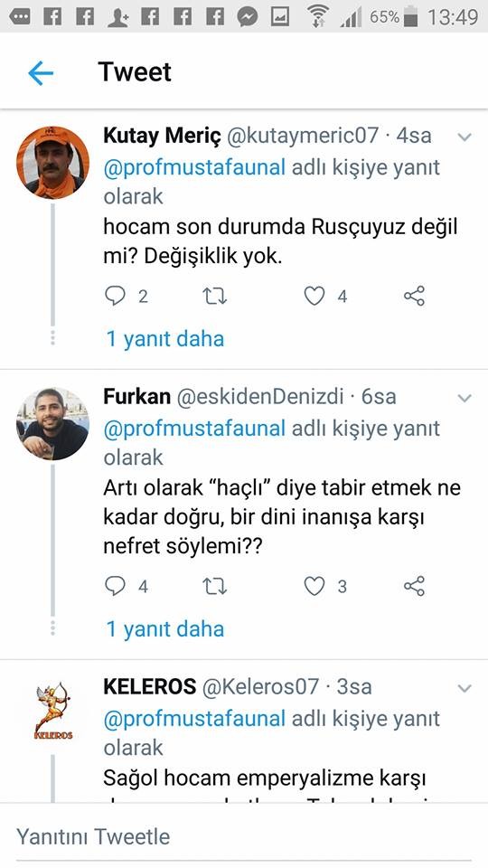The image size is (488, 868).
Task: Show '1 yanıt daha' under Kutay Meriç's tweet
Action: point(164,339)
